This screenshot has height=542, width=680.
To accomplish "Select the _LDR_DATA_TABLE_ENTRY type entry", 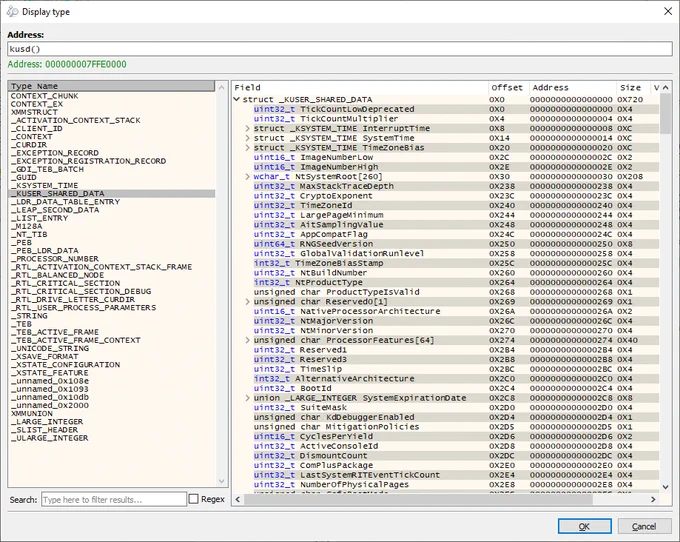I will (111, 202).
